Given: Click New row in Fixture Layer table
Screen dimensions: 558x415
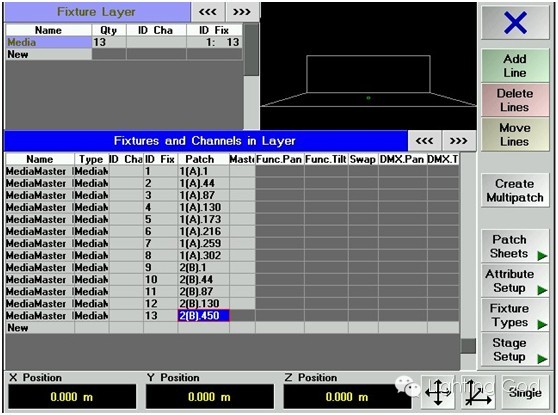Looking at the screenshot, I should pos(124,54).
